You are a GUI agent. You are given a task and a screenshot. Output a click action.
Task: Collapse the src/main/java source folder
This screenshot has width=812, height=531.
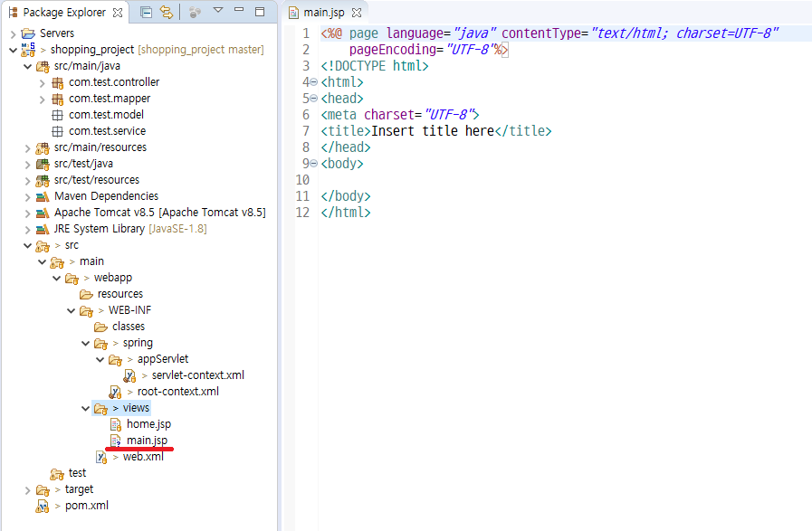27,66
